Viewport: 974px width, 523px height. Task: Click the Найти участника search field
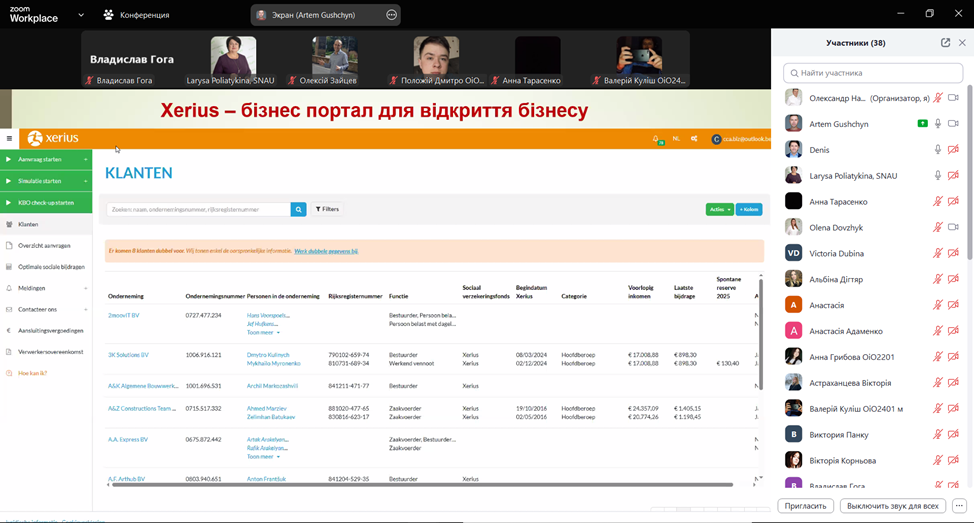pyautogui.click(x=873, y=73)
